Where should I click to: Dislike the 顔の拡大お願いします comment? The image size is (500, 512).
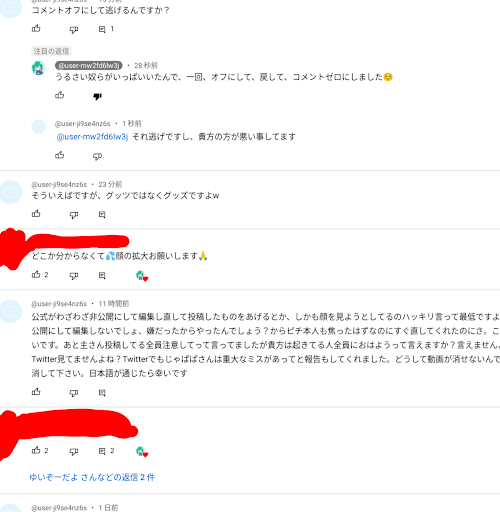click(74, 276)
